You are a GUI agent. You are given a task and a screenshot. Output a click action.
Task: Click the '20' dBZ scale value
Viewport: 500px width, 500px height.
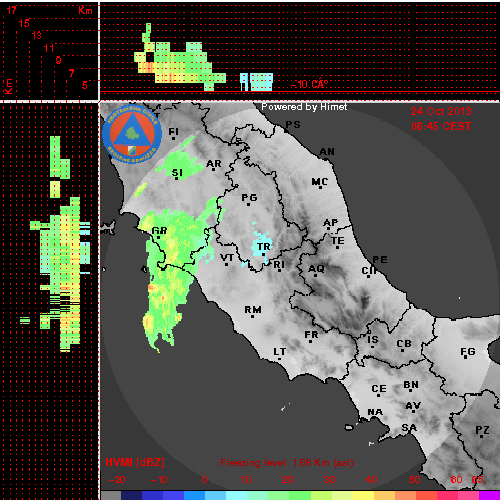(x=287, y=480)
